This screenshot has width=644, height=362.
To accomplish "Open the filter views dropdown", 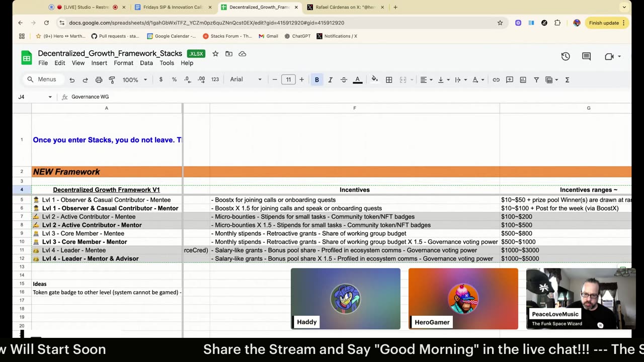I will tap(552, 79).
